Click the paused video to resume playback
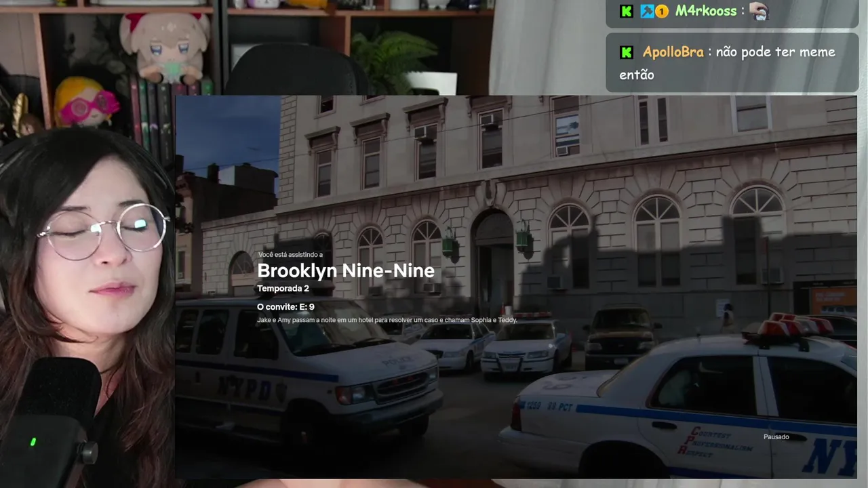This screenshot has width=868, height=488. pos(515,287)
